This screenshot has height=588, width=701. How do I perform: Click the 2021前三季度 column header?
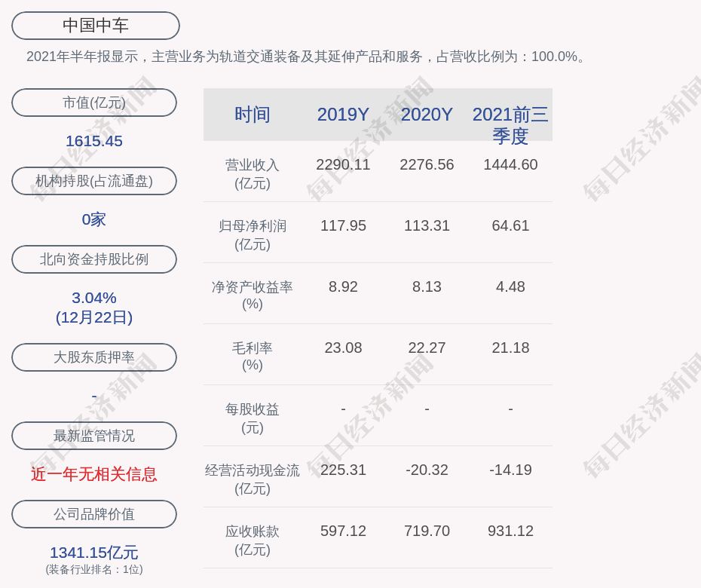click(x=510, y=124)
